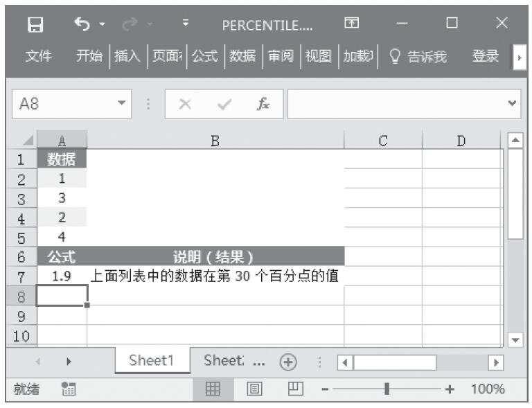This screenshot has height=408, width=532.
Task: Add a new sheet with plus icon
Action: click(286, 362)
